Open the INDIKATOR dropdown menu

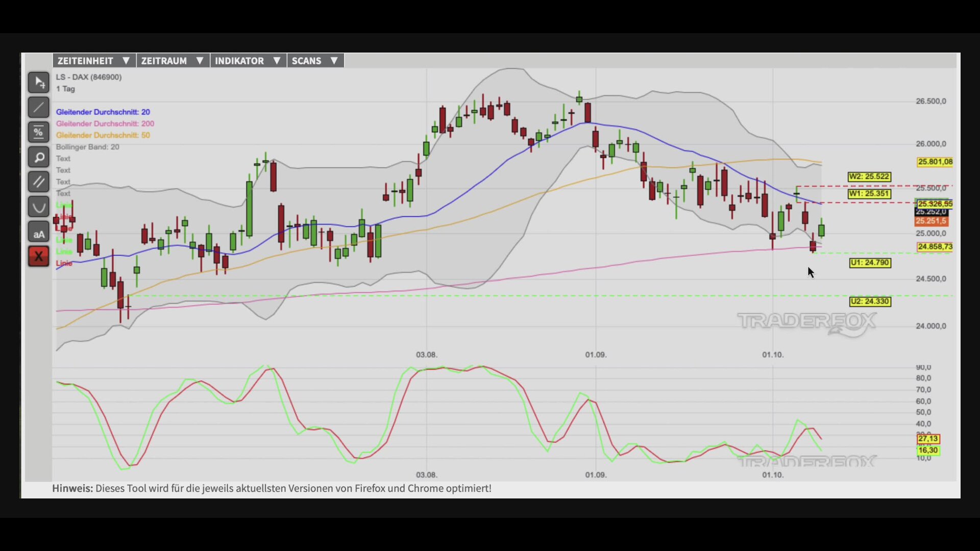pos(248,61)
